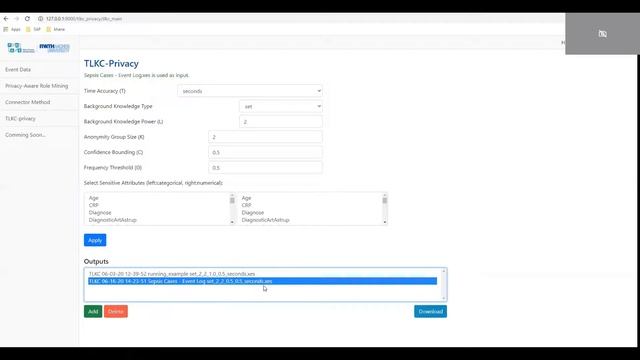Screen dimensions: 640x360
Task: Click the process mining logo in sidebar
Action: pyautogui.click(x=21, y=48)
